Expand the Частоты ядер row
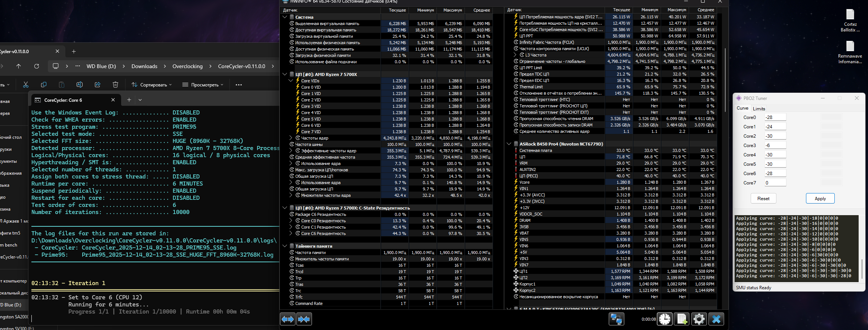 291,138
